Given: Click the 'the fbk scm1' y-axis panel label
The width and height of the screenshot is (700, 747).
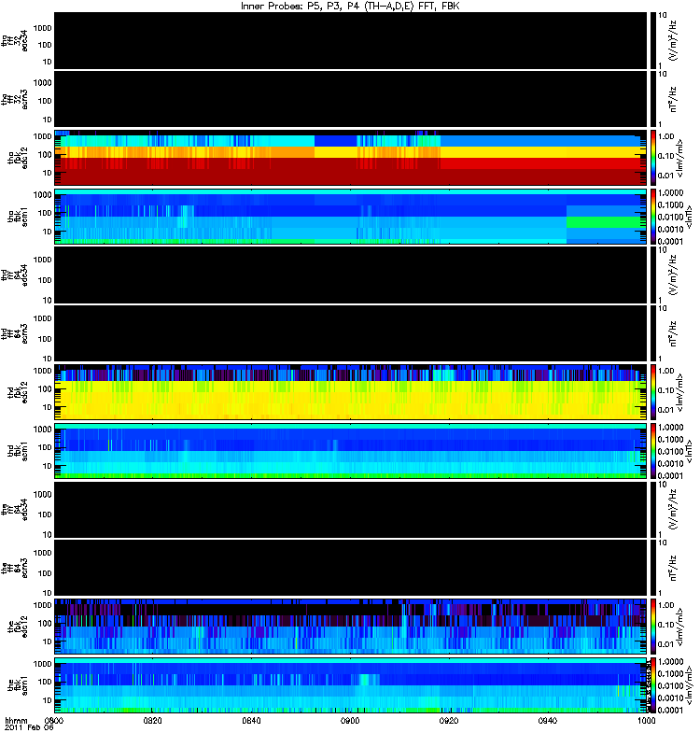Looking at the screenshot, I should 18,687.
